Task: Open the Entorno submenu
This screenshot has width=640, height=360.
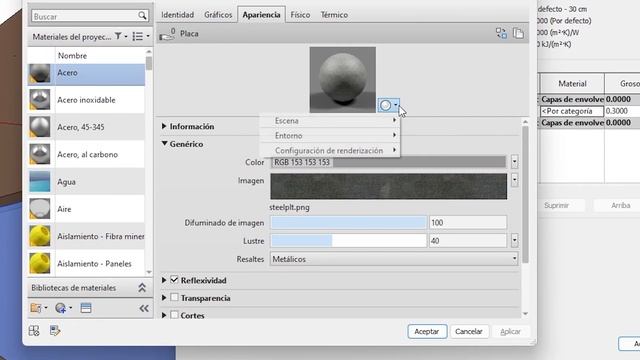Action: pos(330,136)
